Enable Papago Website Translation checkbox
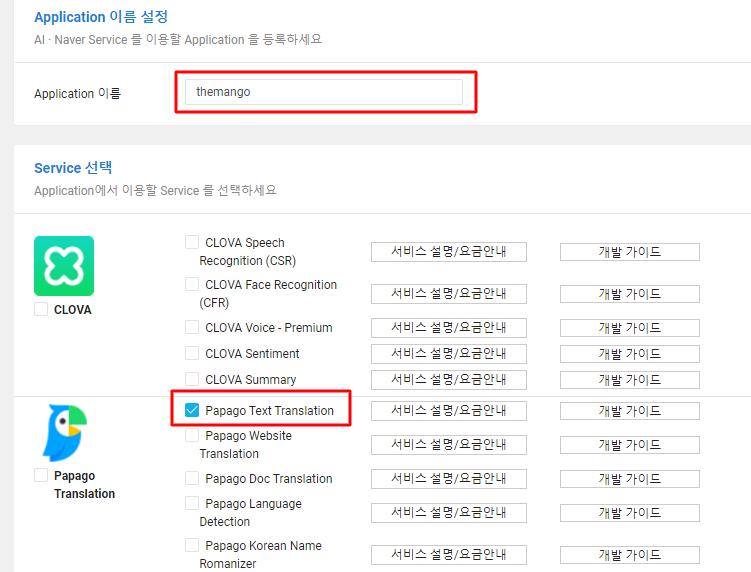 pos(192,435)
